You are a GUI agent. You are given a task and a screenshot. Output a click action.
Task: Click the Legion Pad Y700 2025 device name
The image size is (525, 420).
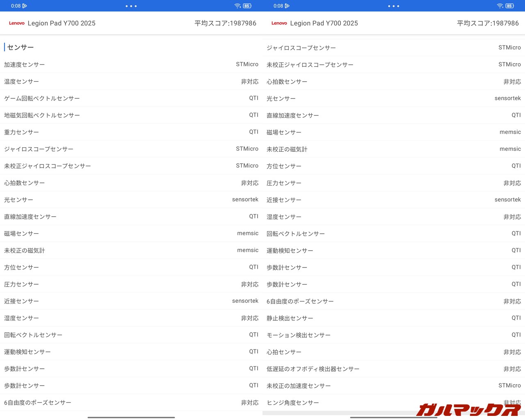click(x=62, y=23)
